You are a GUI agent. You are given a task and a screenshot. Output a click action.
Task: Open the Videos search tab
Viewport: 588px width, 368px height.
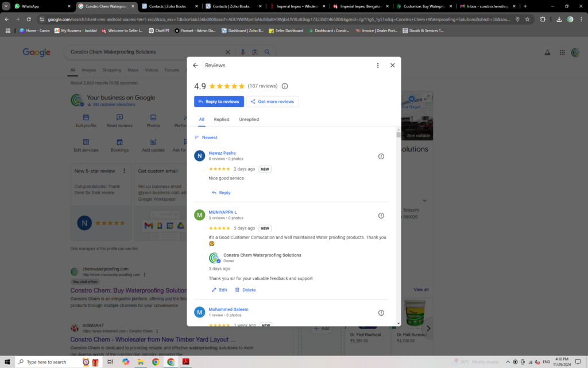(152, 70)
